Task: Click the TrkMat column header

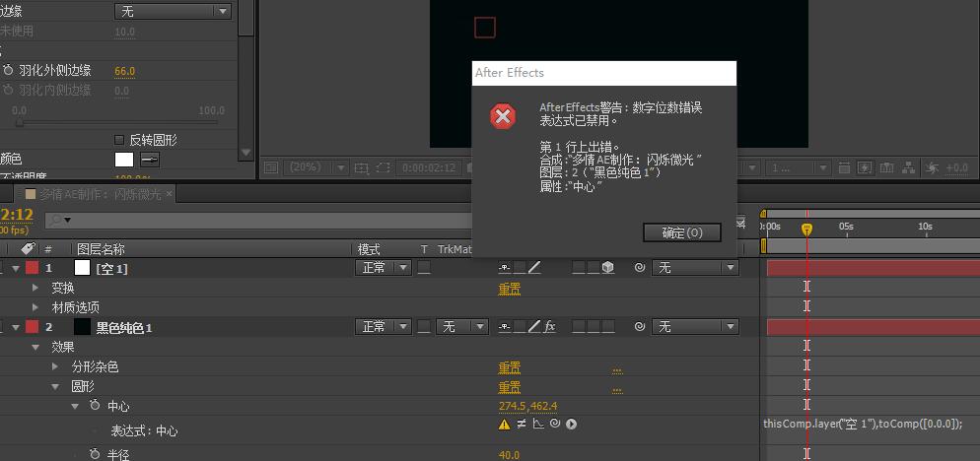Action: pyautogui.click(x=454, y=249)
